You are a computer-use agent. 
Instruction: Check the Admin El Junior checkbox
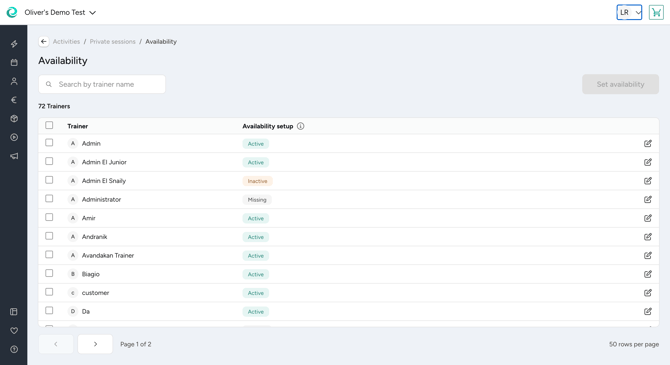click(x=49, y=161)
